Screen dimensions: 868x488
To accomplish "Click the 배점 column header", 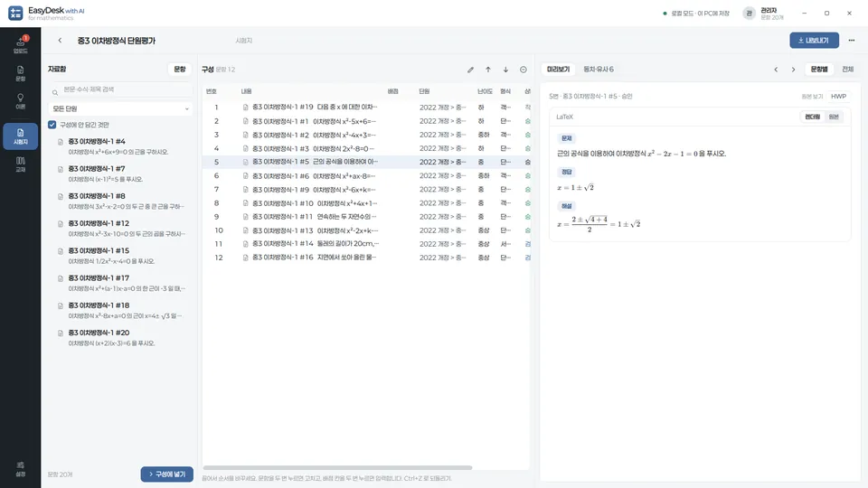I will click(x=393, y=91).
